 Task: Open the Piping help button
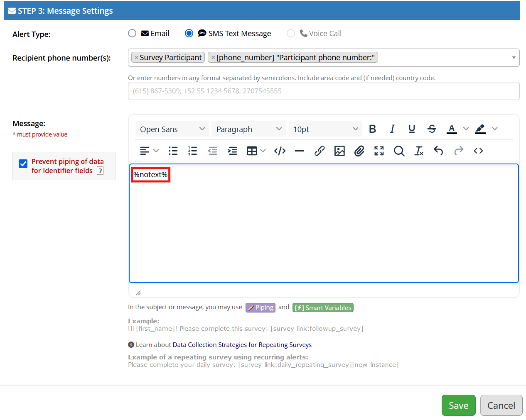(x=261, y=308)
